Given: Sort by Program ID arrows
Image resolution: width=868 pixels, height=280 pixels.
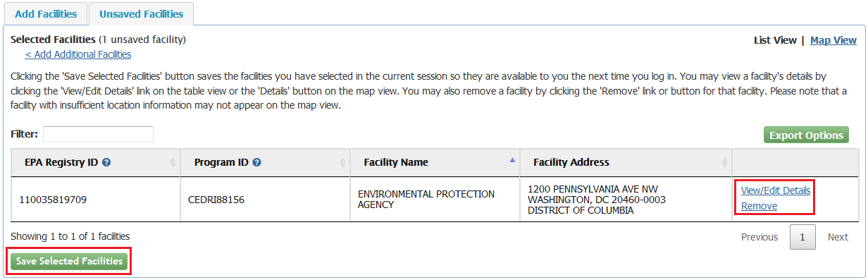Looking at the screenshot, I should click(x=342, y=162).
